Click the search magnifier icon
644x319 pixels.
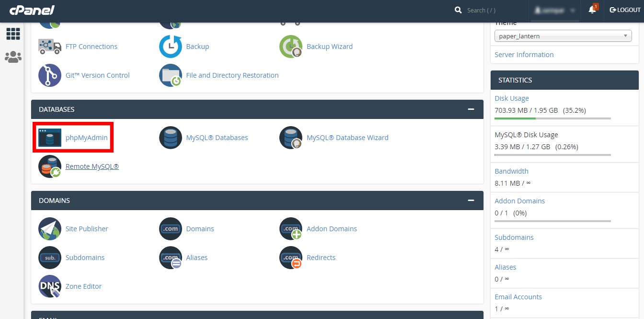459,10
